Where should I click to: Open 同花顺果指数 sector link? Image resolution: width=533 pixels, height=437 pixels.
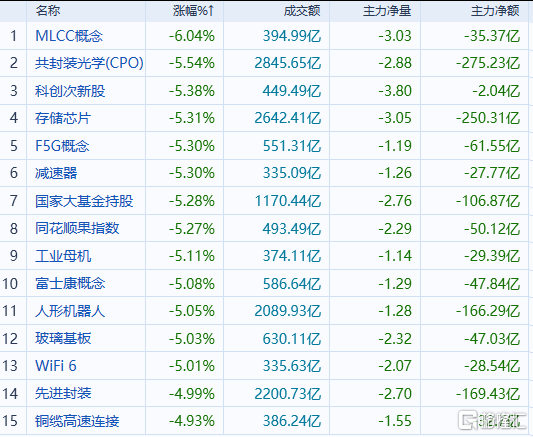pyautogui.click(x=77, y=228)
